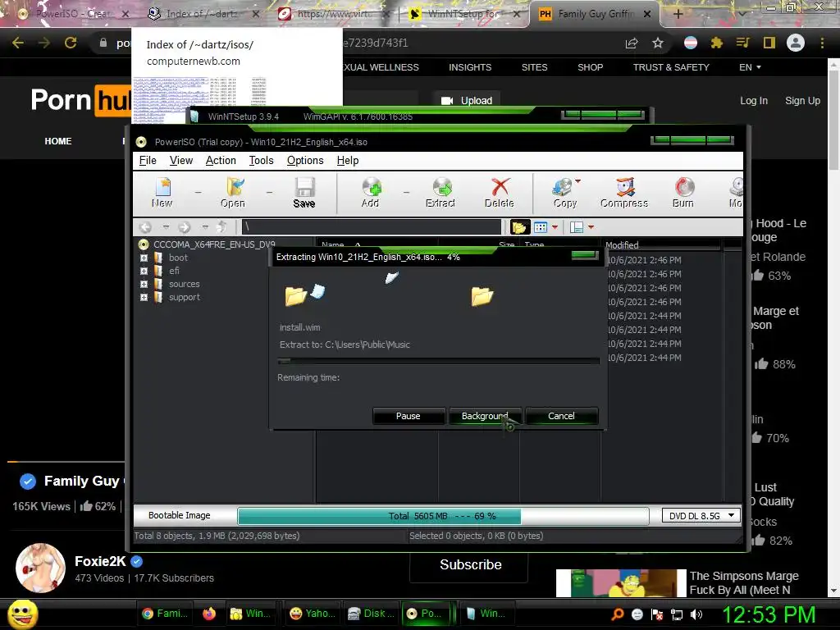Screen dimensions: 840x630
Task: Open Firefox from the taskbar
Action: [x=209, y=614]
